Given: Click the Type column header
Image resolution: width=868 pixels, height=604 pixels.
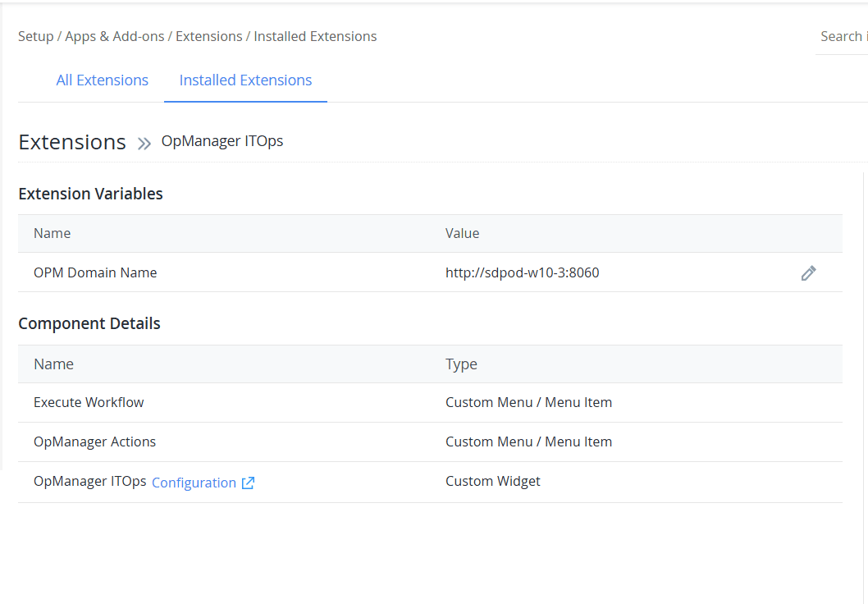Looking at the screenshot, I should tap(461, 364).
